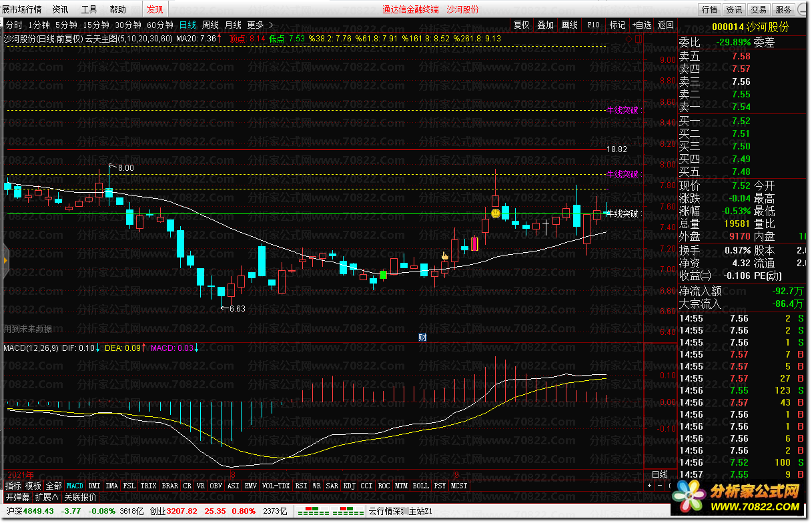
Task: Open the 模板 template tab
Action: click(x=33, y=486)
